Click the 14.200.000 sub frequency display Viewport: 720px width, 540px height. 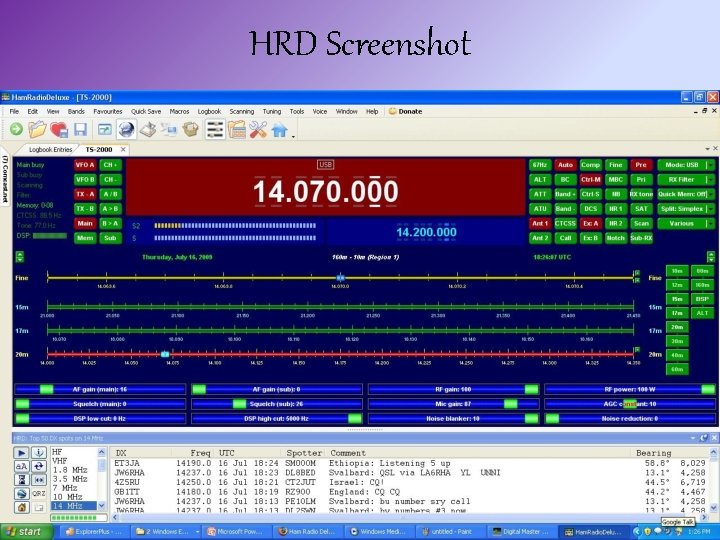(427, 232)
